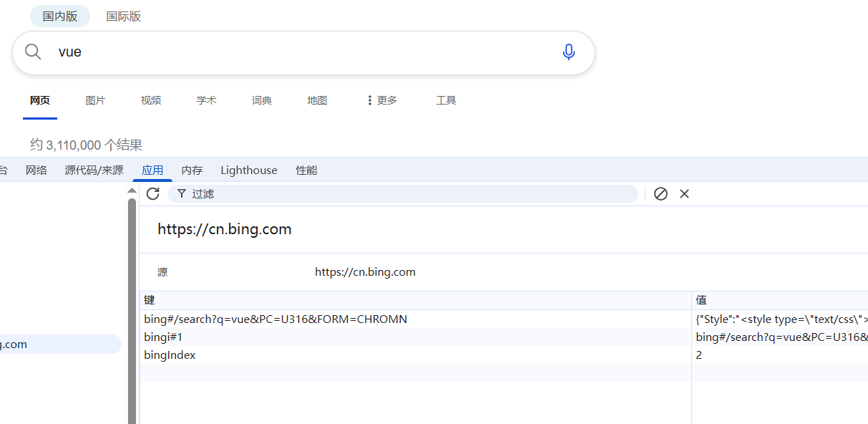Click the sidebar vertical scrollbar thumb

132,311
